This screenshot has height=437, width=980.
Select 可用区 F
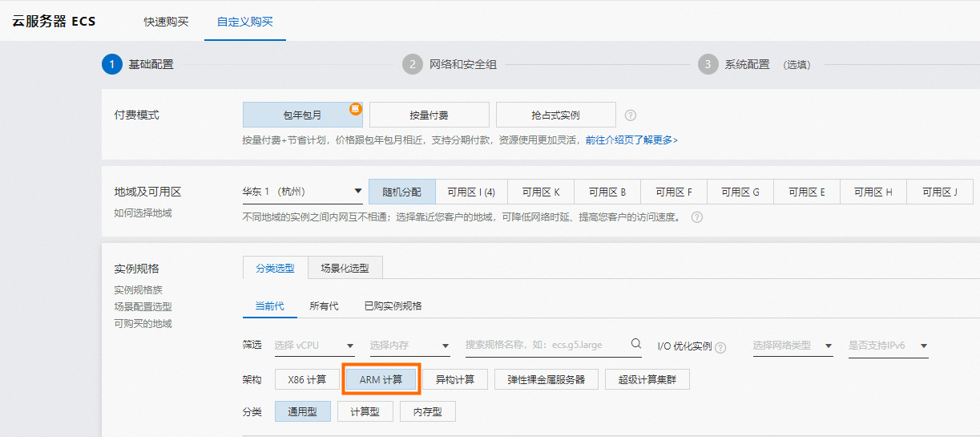click(x=674, y=192)
